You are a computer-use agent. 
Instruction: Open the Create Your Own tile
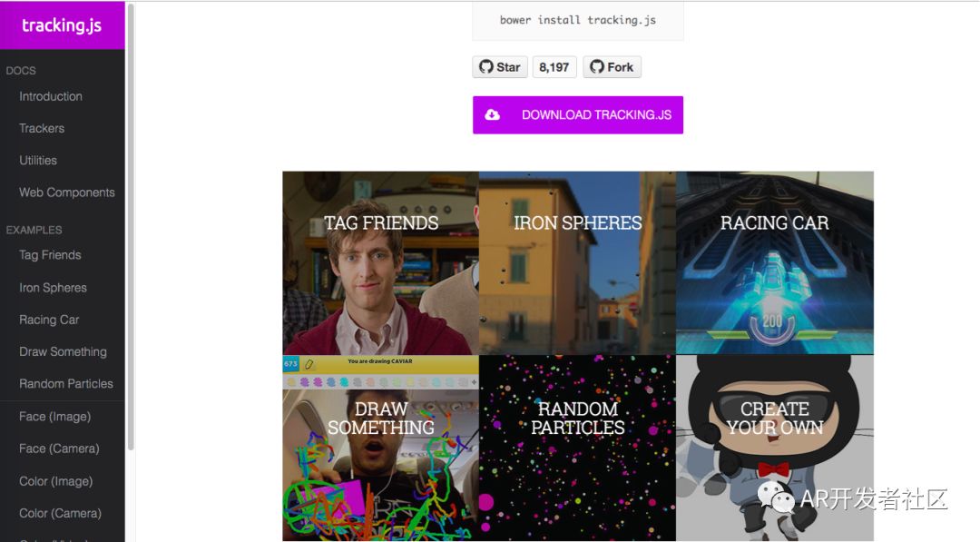[775, 448]
